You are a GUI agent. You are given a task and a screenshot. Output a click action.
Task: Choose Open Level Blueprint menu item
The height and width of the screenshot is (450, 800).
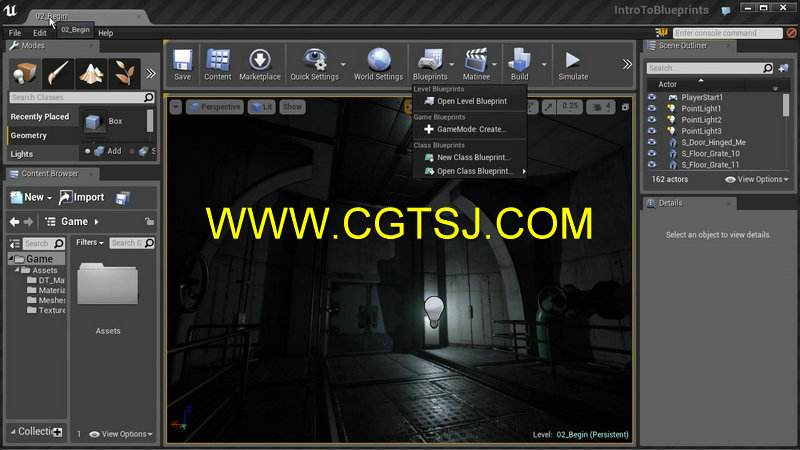point(469,101)
